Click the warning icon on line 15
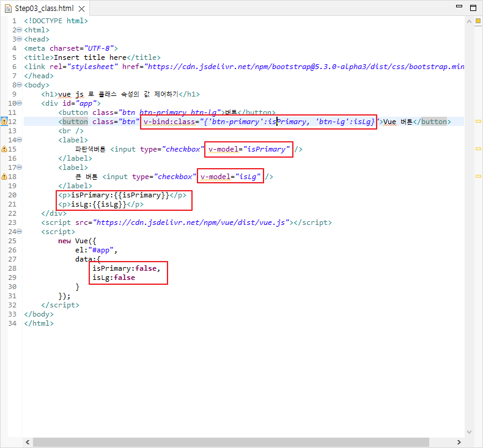The width and height of the screenshot is (483, 448). tap(4, 149)
